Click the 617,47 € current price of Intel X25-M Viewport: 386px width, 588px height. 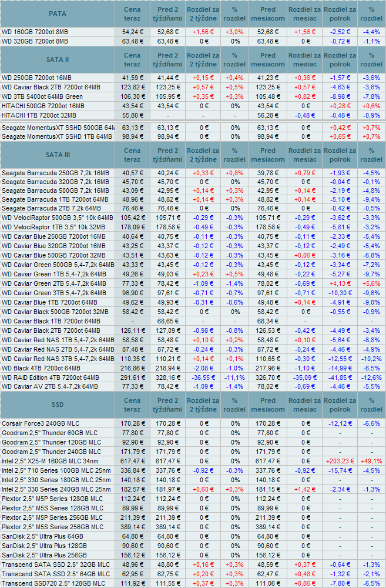pos(132,461)
